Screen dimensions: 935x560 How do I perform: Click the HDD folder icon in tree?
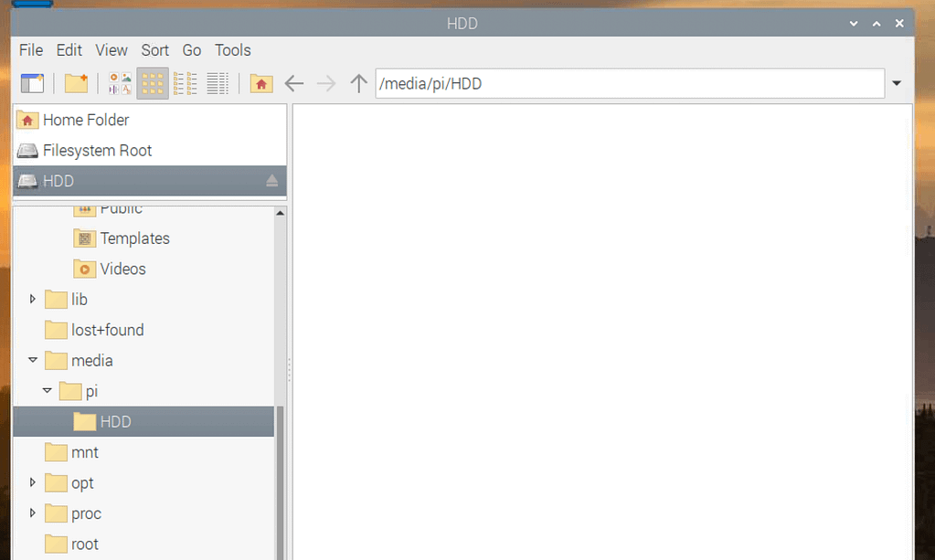pyautogui.click(x=85, y=422)
